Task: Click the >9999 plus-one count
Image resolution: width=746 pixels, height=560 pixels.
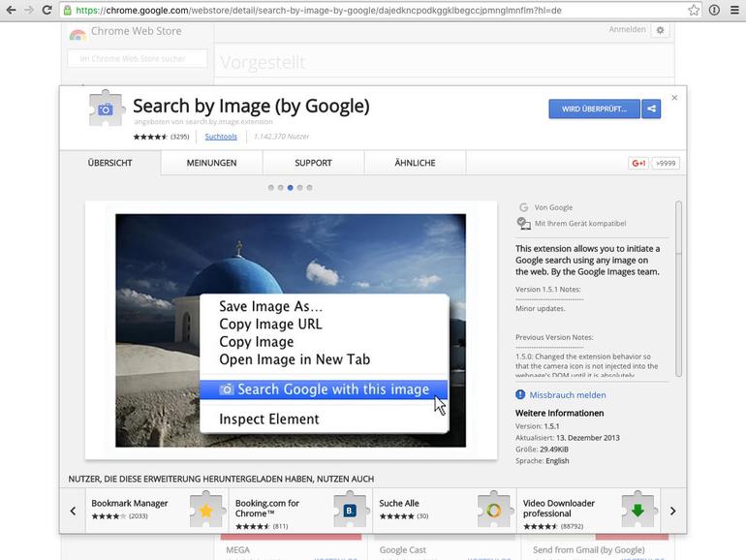Action: tap(666, 163)
